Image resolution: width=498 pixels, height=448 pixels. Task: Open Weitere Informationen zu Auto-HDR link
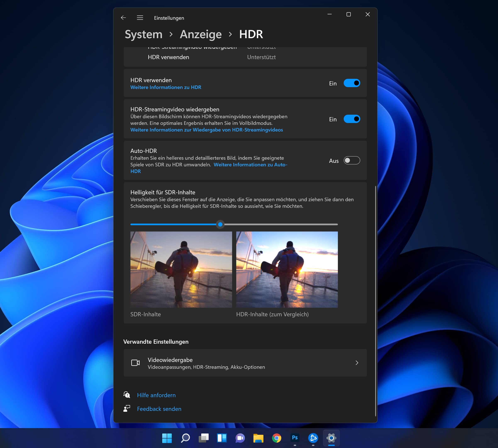pos(250,165)
